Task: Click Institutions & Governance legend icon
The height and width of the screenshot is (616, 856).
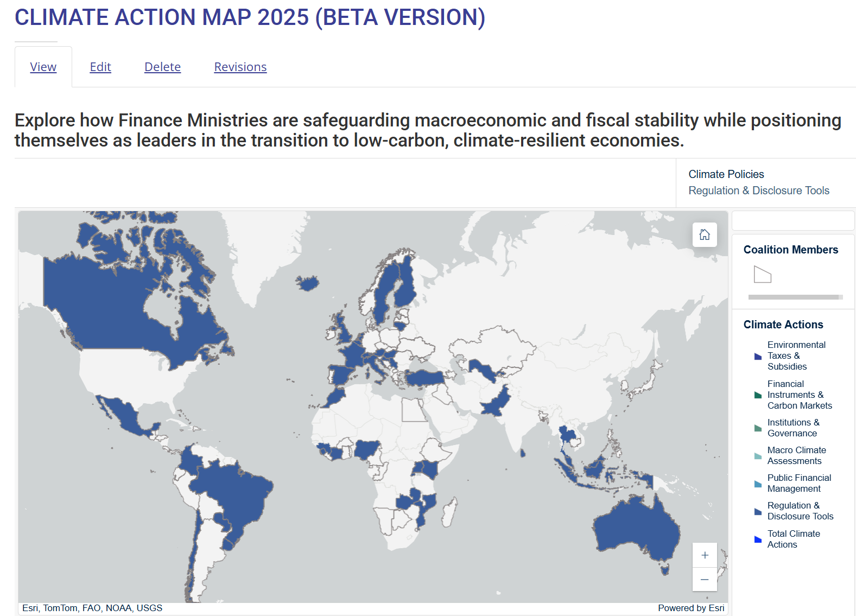Action: point(758,428)
